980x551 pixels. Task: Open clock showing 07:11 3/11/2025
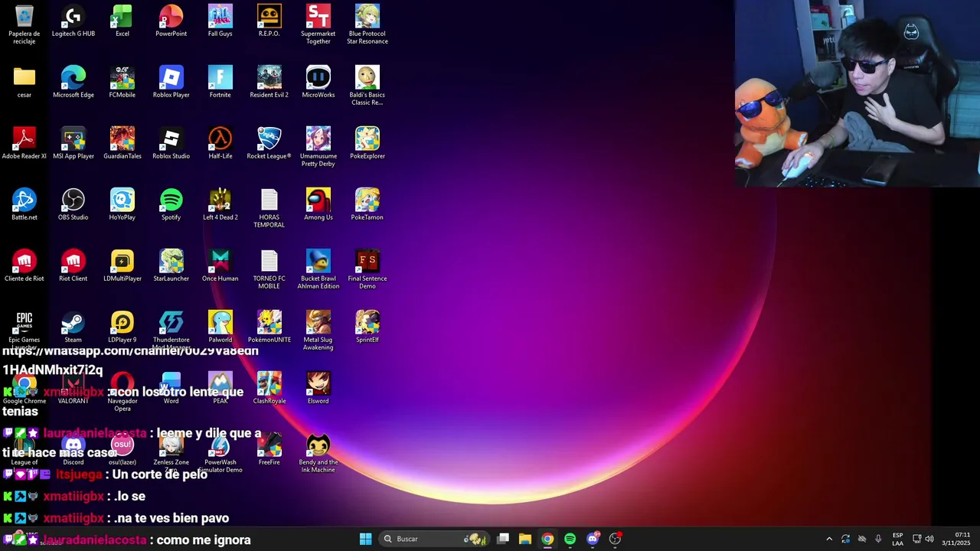click(x=957, y=539)
